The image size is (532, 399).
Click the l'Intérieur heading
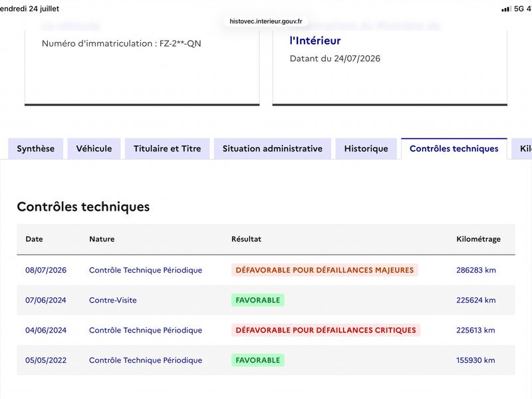pos(315,41)
